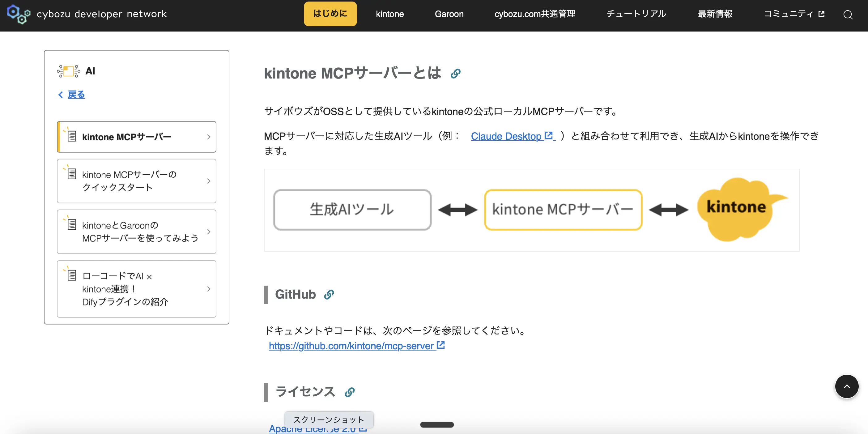Image resolution: width=868 pixels, height=434 pixels.
Task: Open the コミュニティ nav link
Action: tap(794, 14)
